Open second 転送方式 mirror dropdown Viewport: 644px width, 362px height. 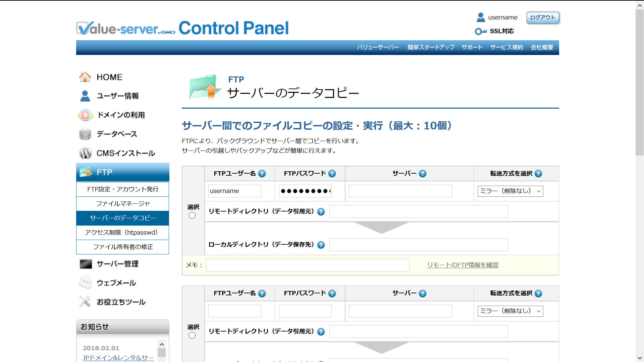coord(510,311)
